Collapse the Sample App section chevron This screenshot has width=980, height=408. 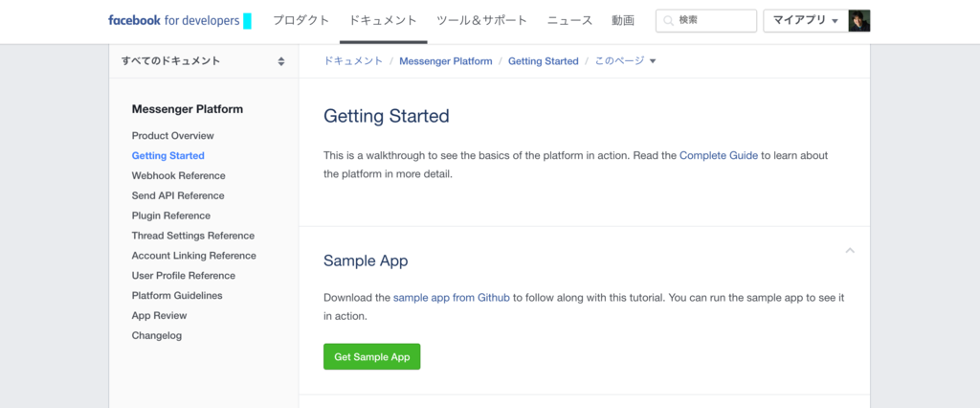850,251
